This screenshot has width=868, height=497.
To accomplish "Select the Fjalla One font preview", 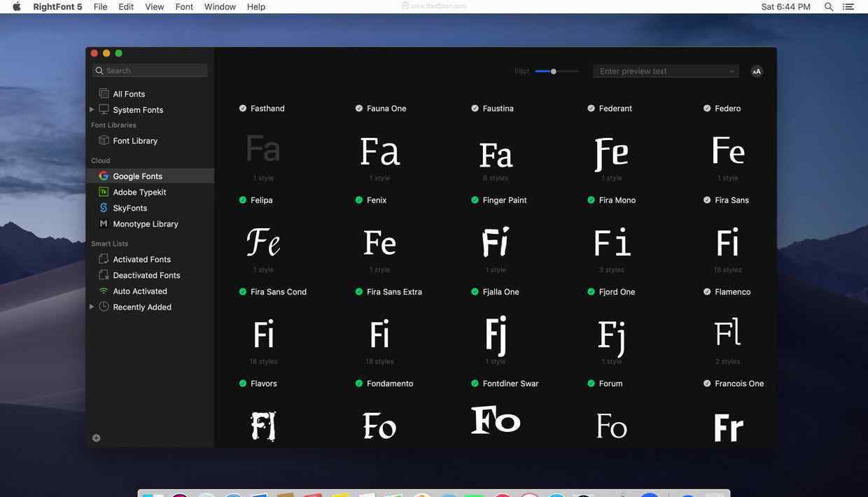I will pyautogui.click(x=496, y=335).
